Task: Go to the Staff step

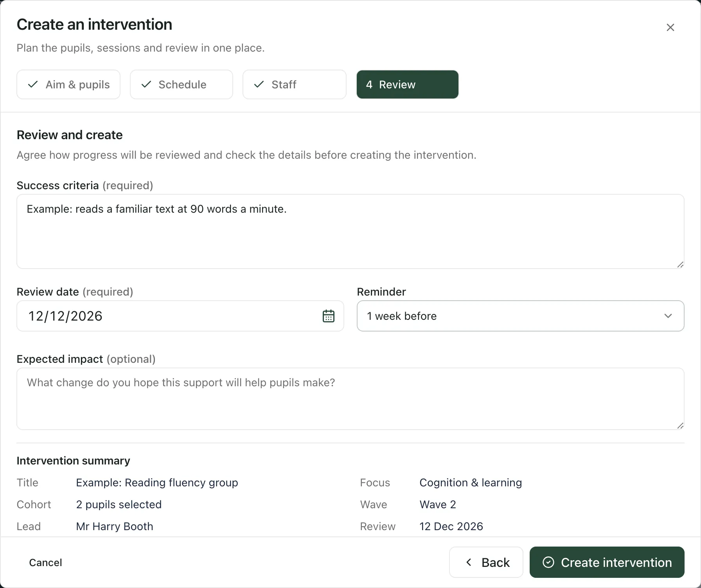Action: tap(294, 84)
